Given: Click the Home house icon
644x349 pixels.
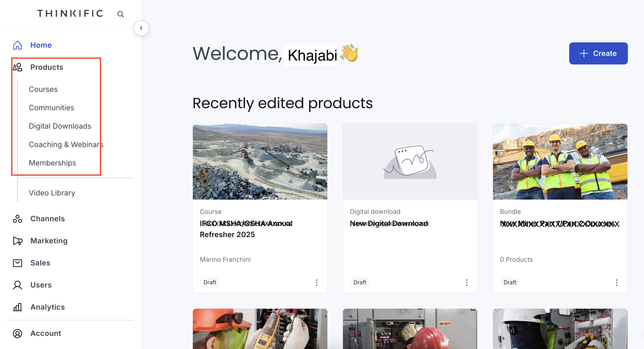Looking at the screenshot, I should [17, 45].
